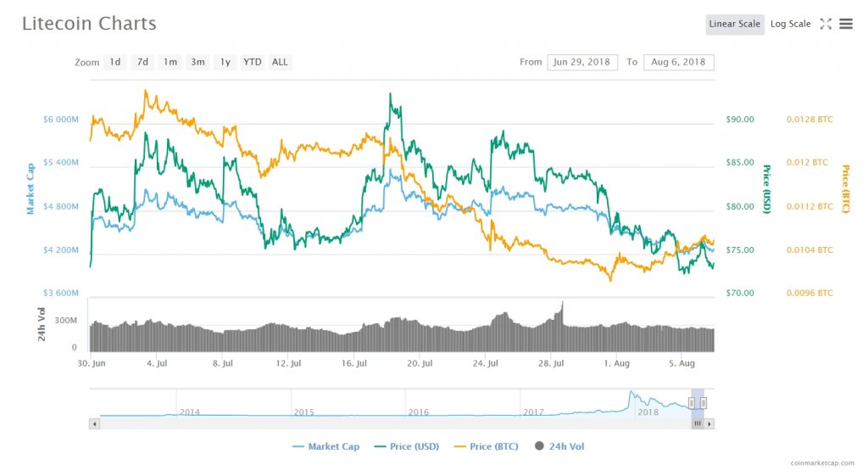Click the 1. Aug date axis label
The image size is (868, 476).
pyautogui.click(x=617, y=363)
